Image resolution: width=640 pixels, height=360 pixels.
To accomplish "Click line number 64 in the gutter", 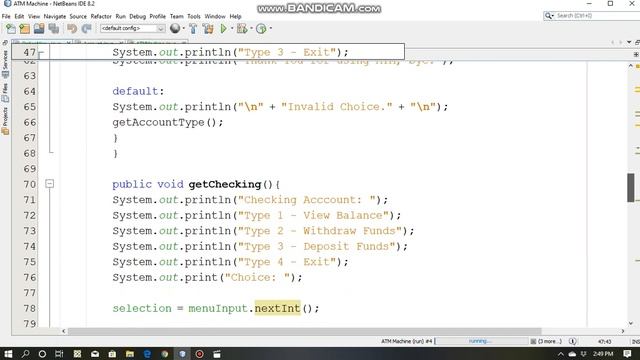I will point(30,91).
